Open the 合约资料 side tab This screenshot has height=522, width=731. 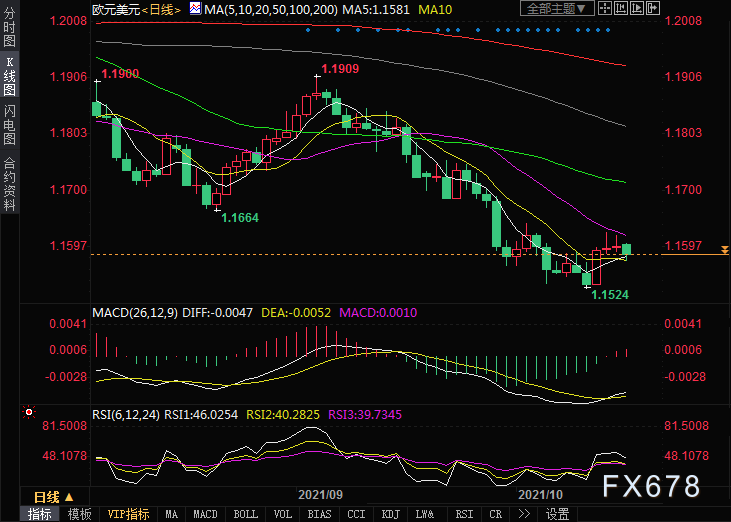point(9,184)
